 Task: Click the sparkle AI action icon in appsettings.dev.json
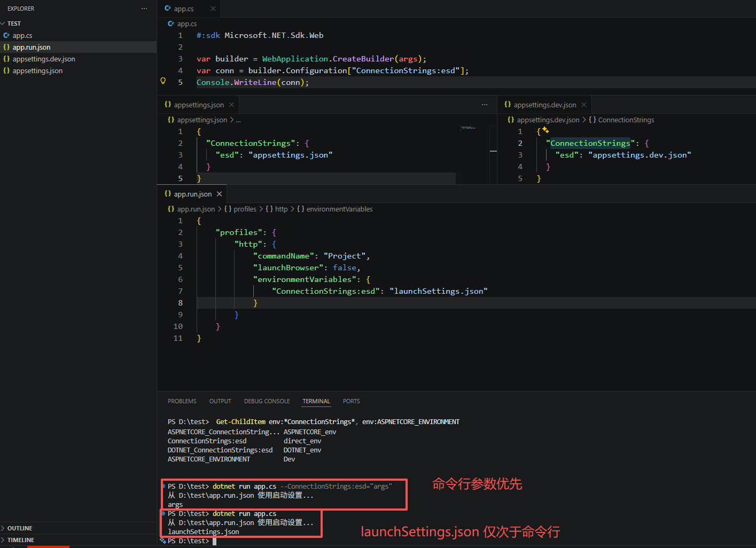[x=545, y=130]
